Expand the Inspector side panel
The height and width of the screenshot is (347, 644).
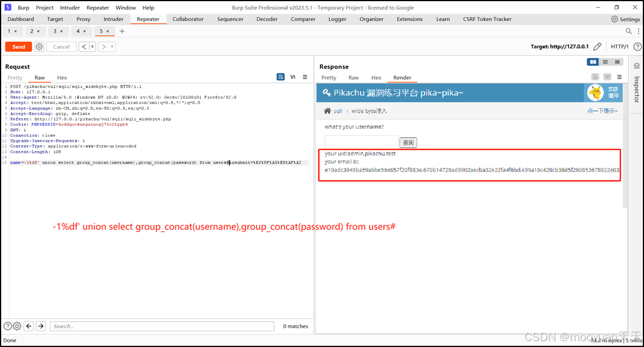[x=636, y=89]
